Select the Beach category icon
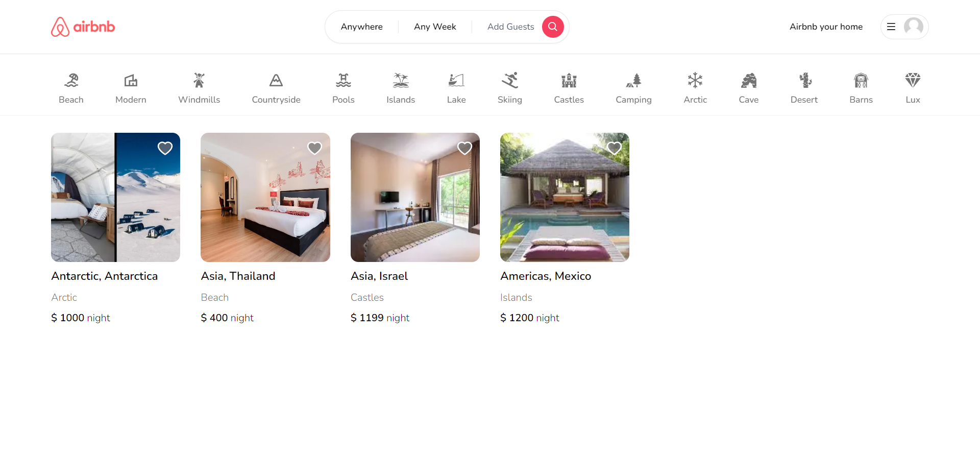Image resolution: width=980 pixels, height=455 pixels. pos(71,80)
